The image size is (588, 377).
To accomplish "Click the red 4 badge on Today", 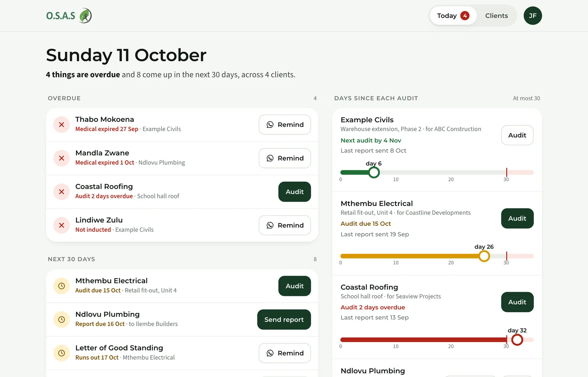I will tap(465, 16).
